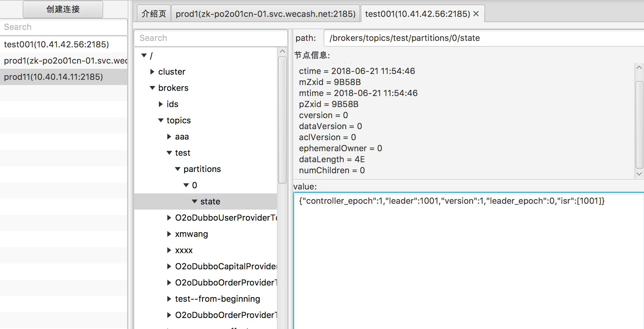This screenshot has height=329, width=644.
Task: Click the 创建连接 button
Action: (x=63, y=9)
